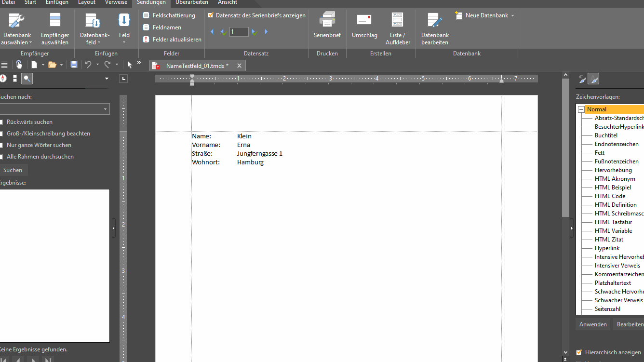Click the Redo arrow icon
The width and height of the screenshot is (644, 362).
pos(107,65)
